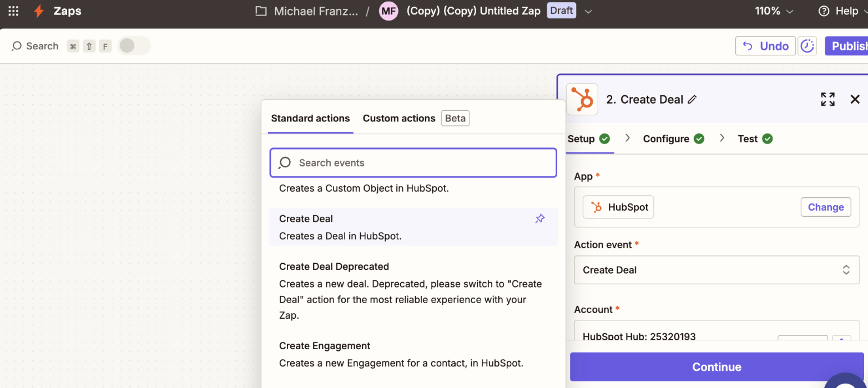
Task: Click the green check next to Test
Action: click(x=768, y=139)
